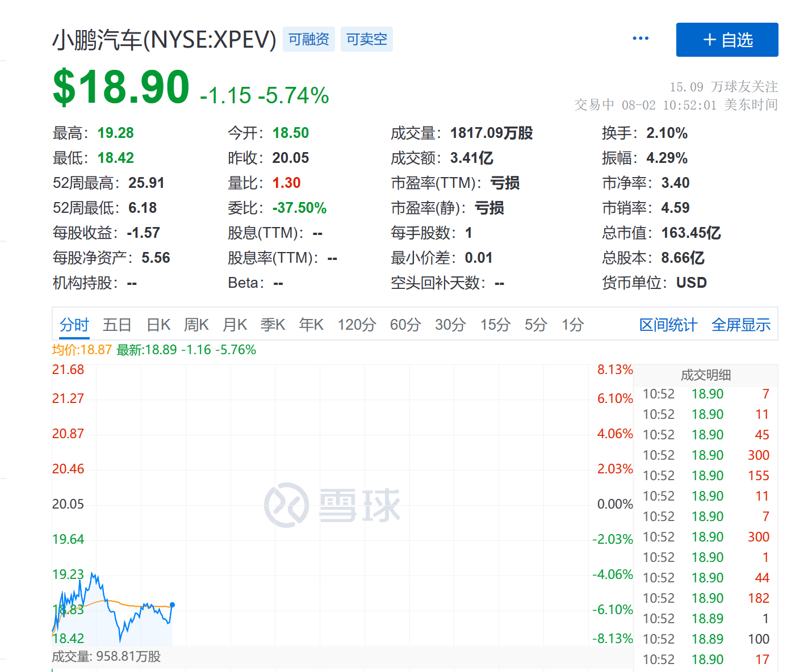Click the 最高 value 19.28
The height and width of the screenshot is (672, 812).
point(116,133)
